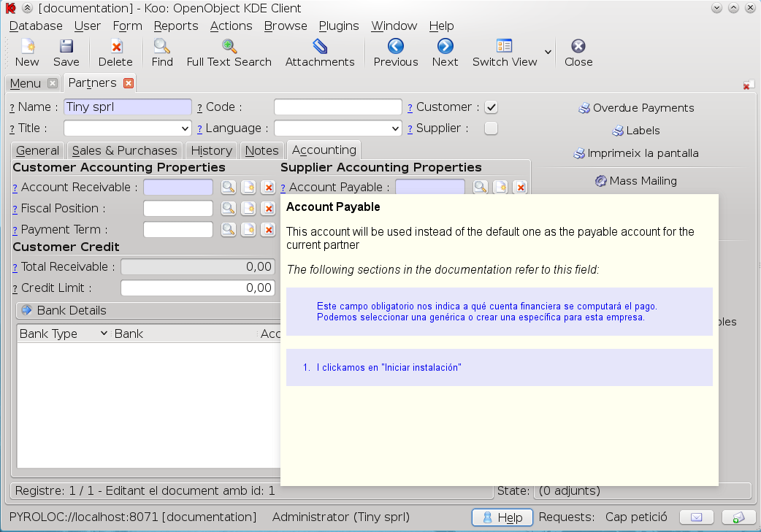Click Mass Mailing action
This screenshot has height=532, width=761.
636,181
